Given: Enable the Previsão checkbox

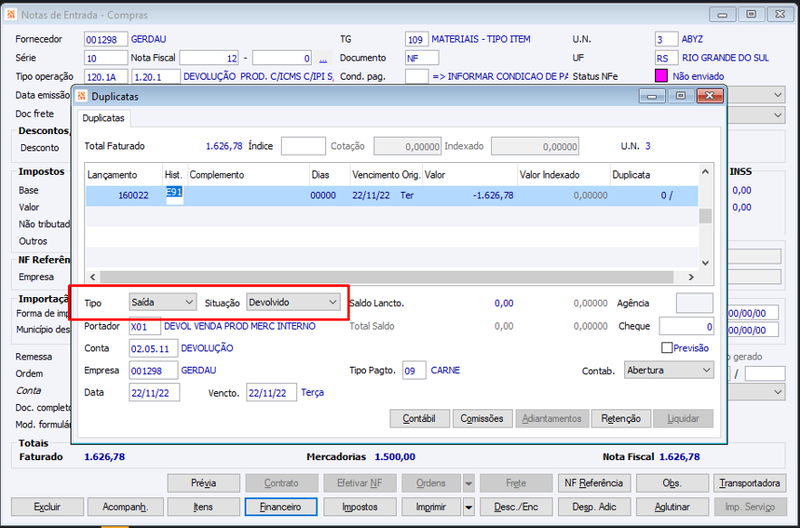Looking at the screenshot, I should pyautogui.click(x=666, y=348).
